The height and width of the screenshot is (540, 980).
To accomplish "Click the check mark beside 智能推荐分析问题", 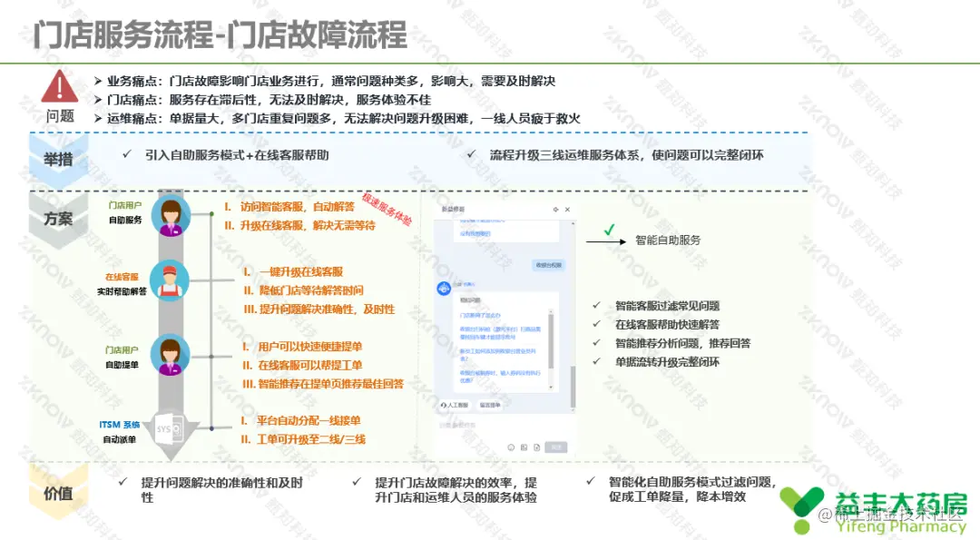I will 597,342.
